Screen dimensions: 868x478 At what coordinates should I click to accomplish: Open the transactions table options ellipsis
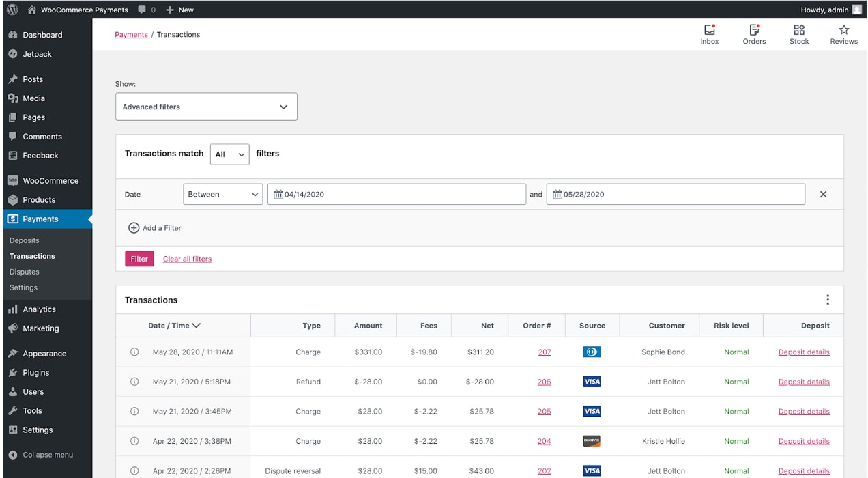827,300
